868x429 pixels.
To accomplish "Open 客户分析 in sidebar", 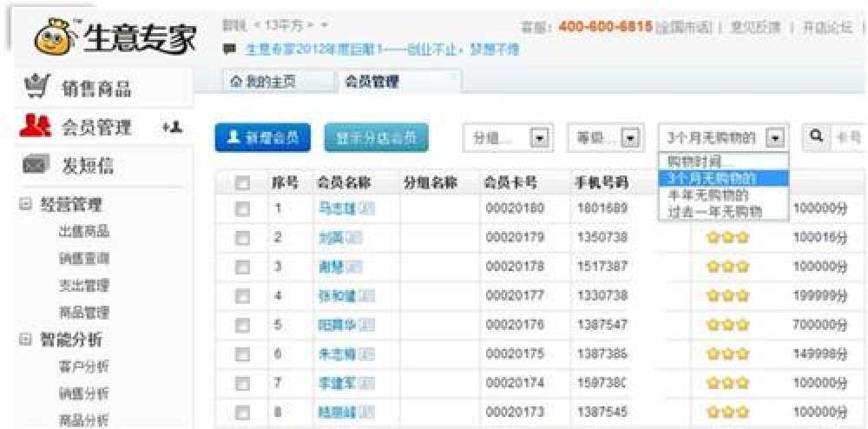I will pyautogui.click(x=84, y=366).
